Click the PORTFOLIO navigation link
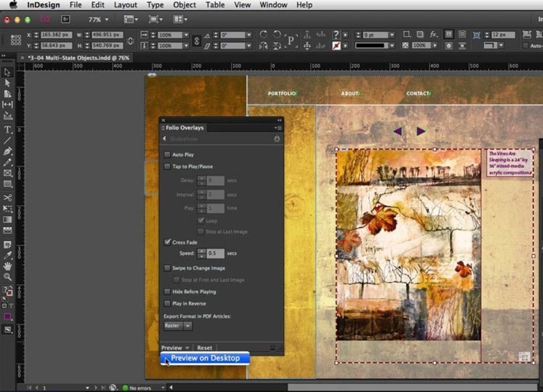This screenshot has width=543, height=392. click(282, 93)
